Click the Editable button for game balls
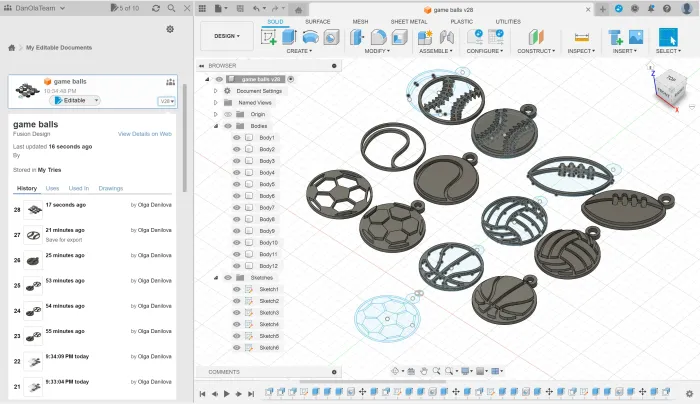This screenshot has height=404, width=700. click(x=76, y=100)
